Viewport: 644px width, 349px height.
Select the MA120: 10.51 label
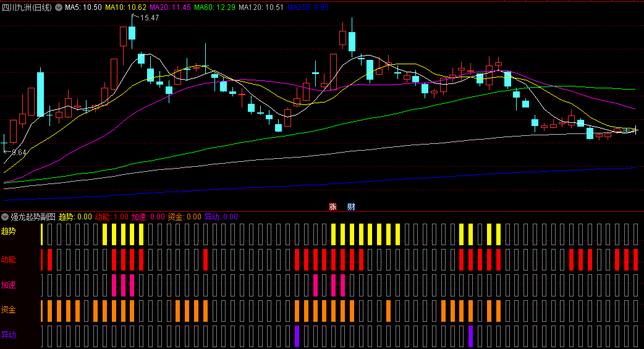click(261, 7)
